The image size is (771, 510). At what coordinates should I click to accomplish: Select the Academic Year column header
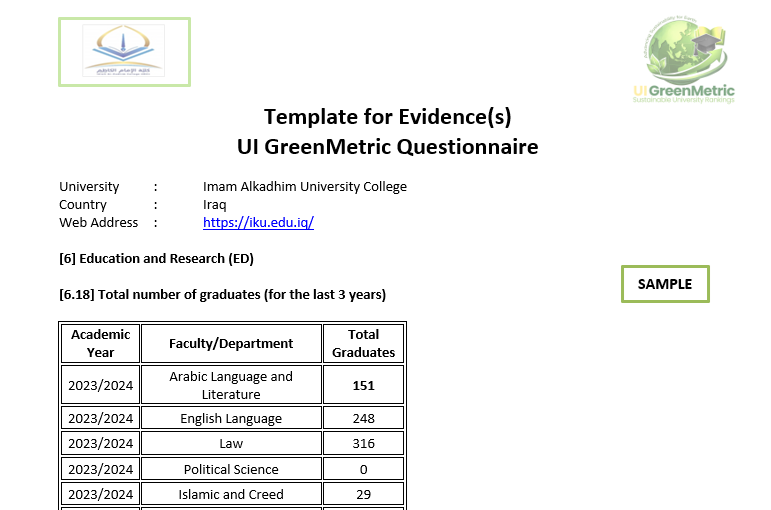[x=101, y=343]
